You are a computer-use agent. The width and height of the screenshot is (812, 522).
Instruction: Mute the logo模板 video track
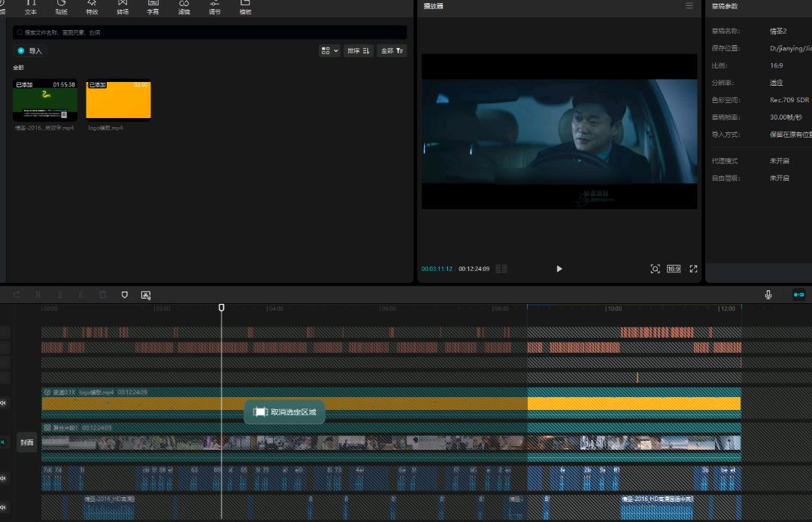point(4,402)
